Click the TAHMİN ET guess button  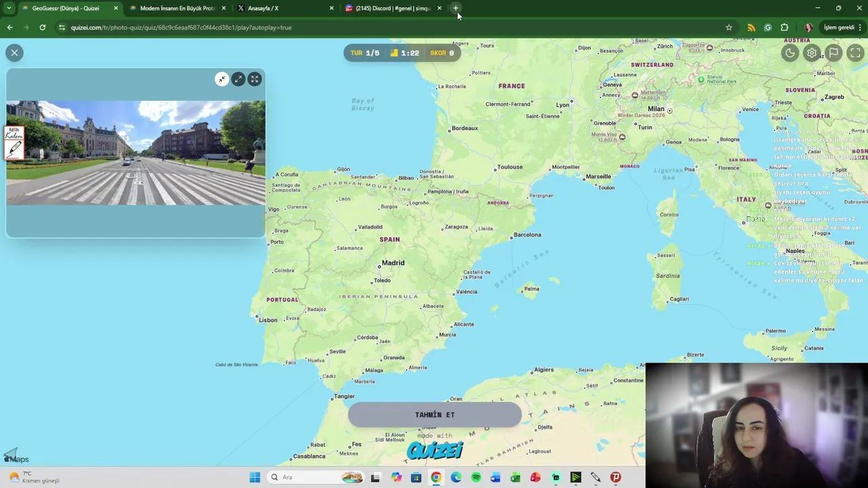(x=435, y=415)
